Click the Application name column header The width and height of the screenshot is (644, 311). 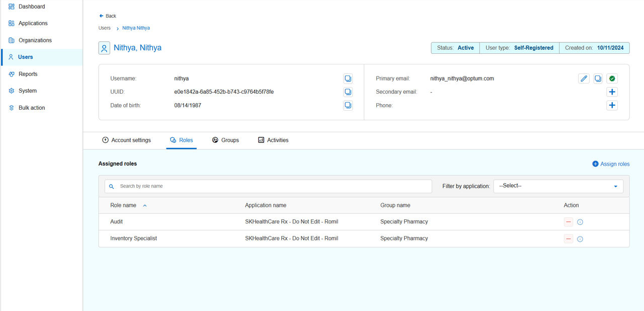266,205
